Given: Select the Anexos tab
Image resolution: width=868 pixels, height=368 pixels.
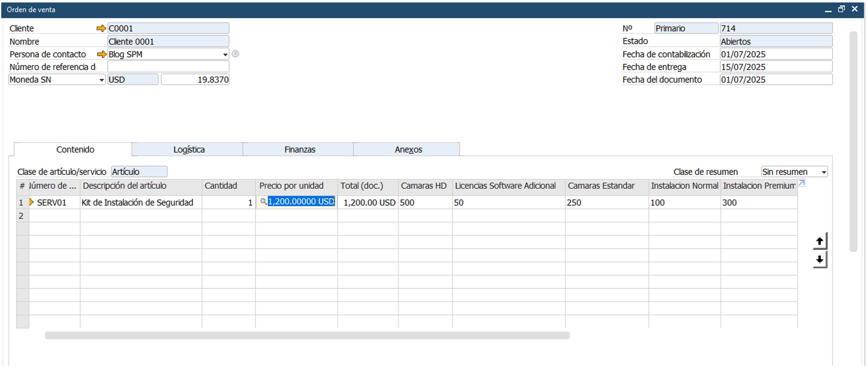Looking at the screenshot, I should (x=408, y=150).
